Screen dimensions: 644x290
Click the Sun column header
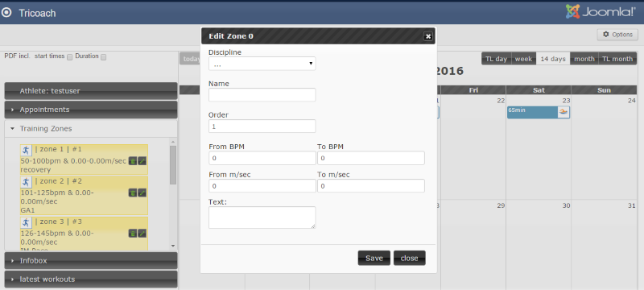click(x=604, y=90)
